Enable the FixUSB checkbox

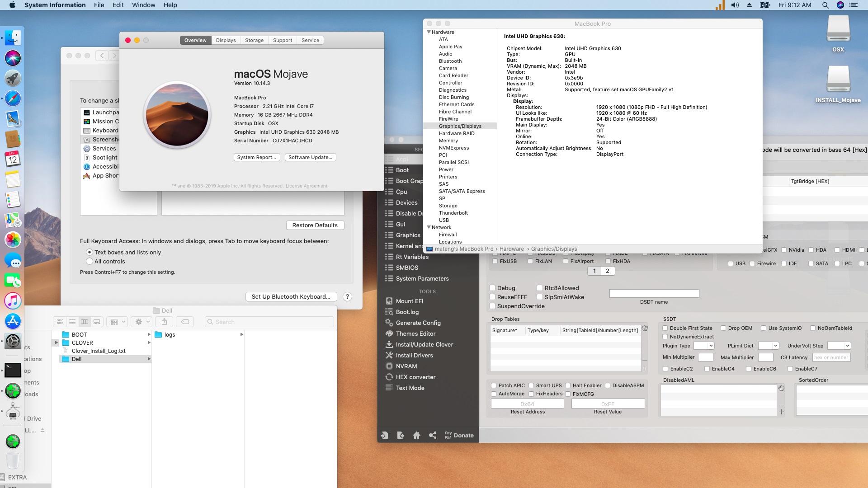[x=495, y=261]
